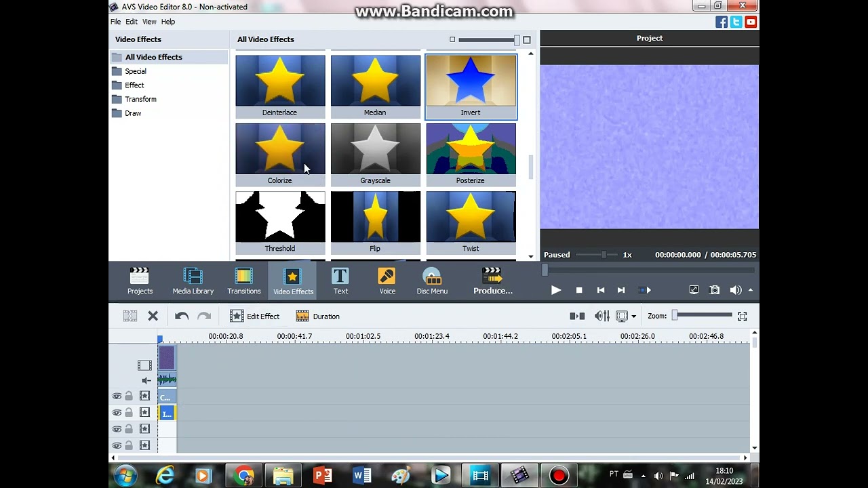Stop the preview playback
Image resolution: width=868 pixels, height=488 pixels.
579,290
